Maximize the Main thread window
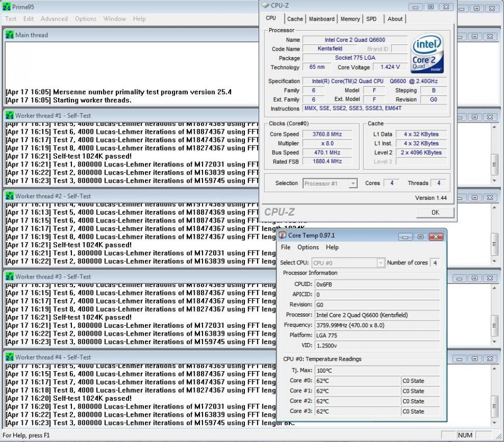 (474, 36)
